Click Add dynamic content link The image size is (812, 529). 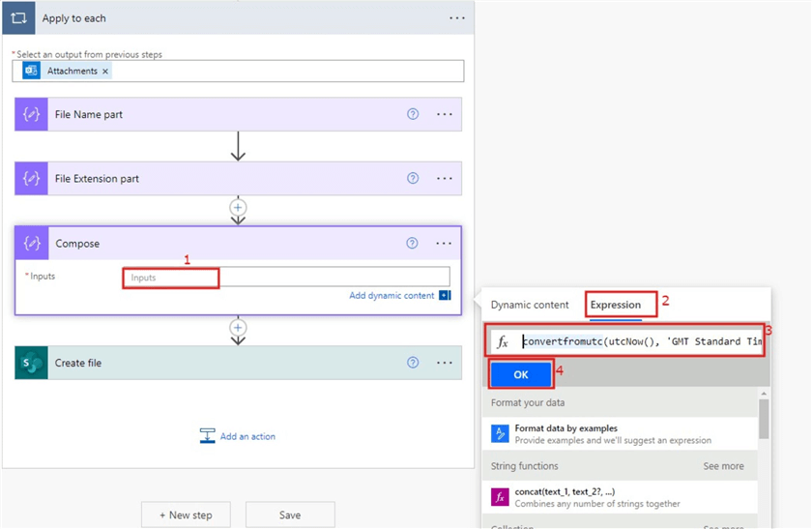391,295
